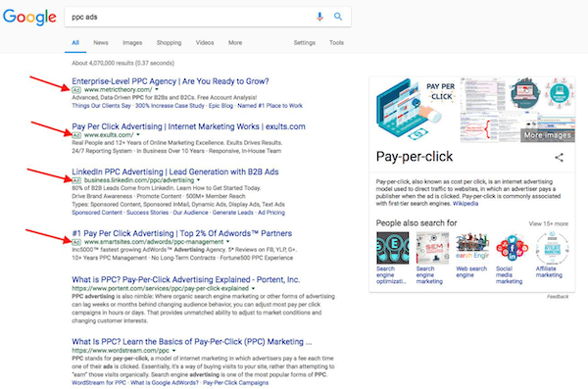
Task: Expand dropdown arrow after wordstream.com/ppc URL
Action: click(173, 351)
